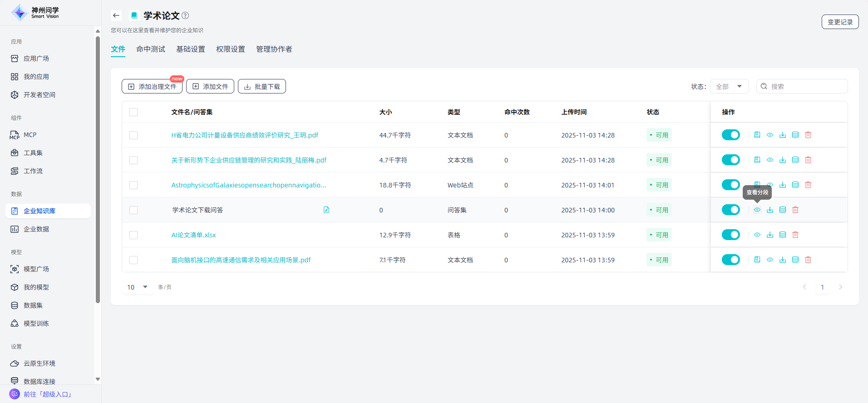This screenshot has height=403, width=868.
Task: Delete the AI论文清单.xlsx file
Action: pos(795,235)
